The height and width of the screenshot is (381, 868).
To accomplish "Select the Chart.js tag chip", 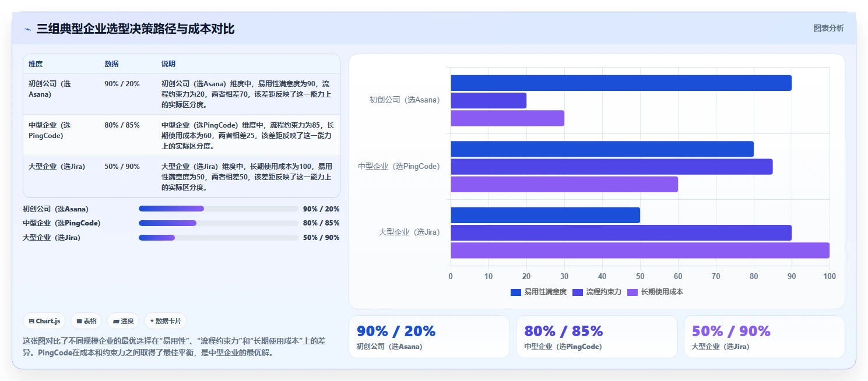I will [44, 321].
